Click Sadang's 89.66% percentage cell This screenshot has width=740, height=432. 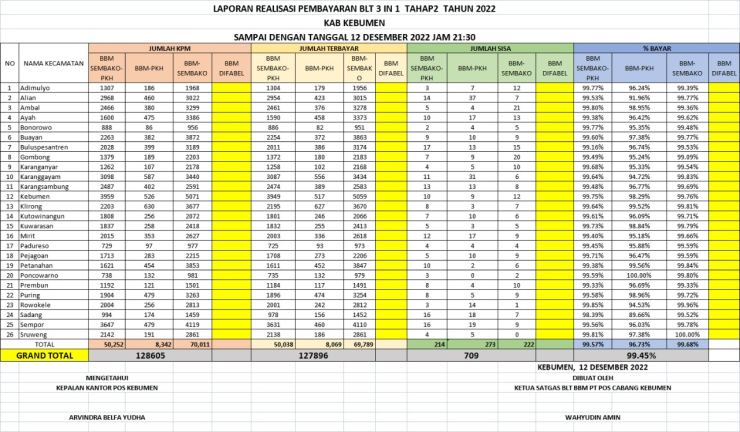tap(639, 315)
